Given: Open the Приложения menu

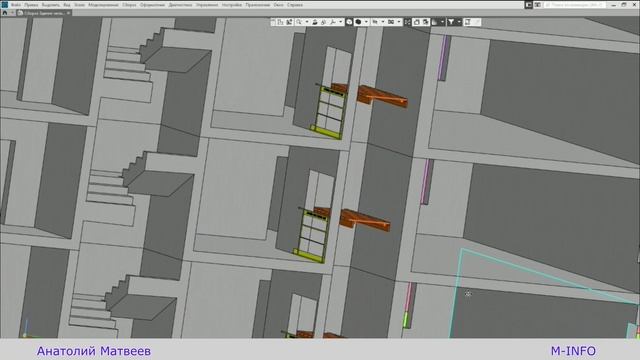Looking at the screenshot, I should (x=258, y=5).
